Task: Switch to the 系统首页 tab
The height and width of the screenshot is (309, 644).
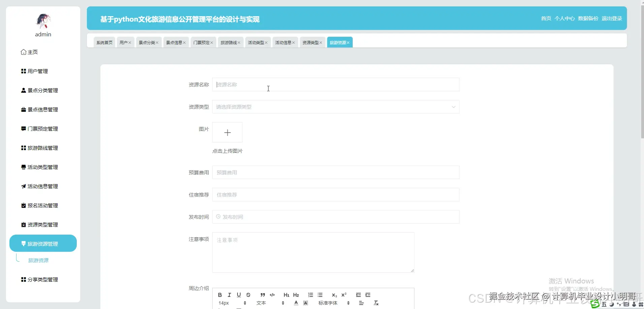Action: pyautogui.click(x=104, y=42)
